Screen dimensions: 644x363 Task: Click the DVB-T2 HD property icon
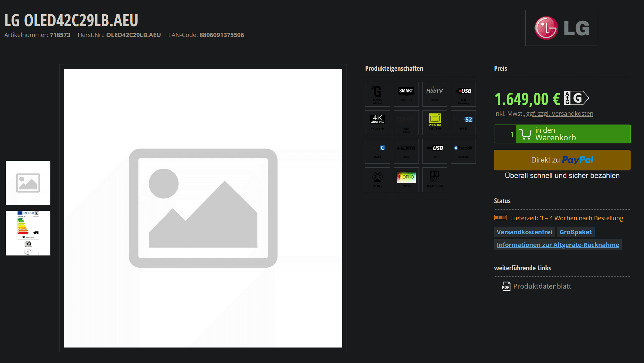tap(435, 123)
